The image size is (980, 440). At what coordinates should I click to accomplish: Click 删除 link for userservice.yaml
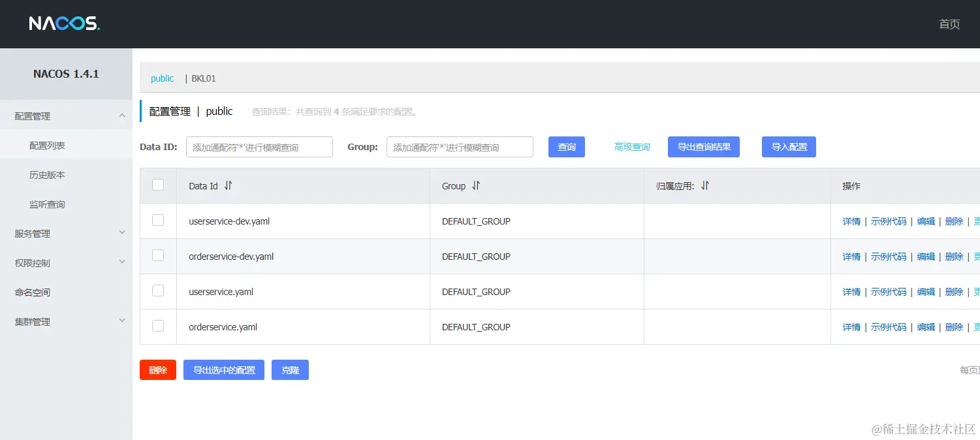[954, 292]
